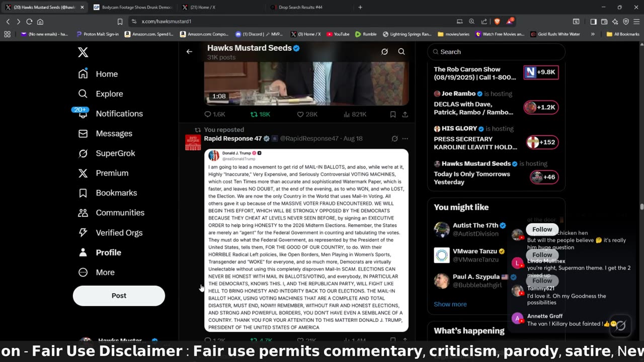Follow VMware Tanzu
Image resolution: width=644 pixels, height=362 pixels.
tap(542, 255)
